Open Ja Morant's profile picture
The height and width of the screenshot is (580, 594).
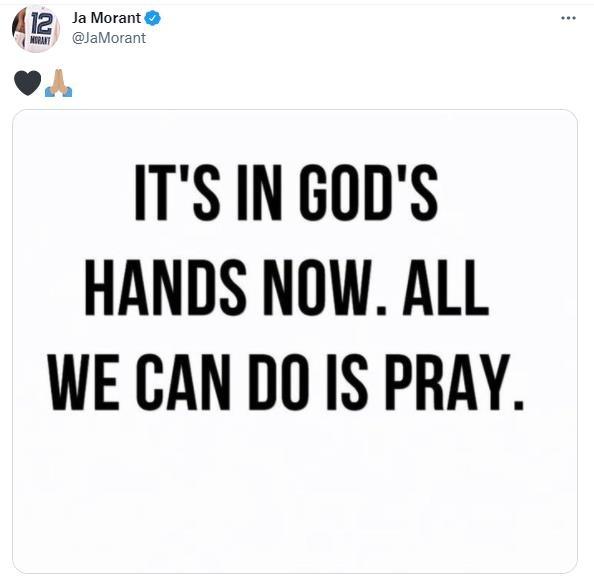pos(36,29)
